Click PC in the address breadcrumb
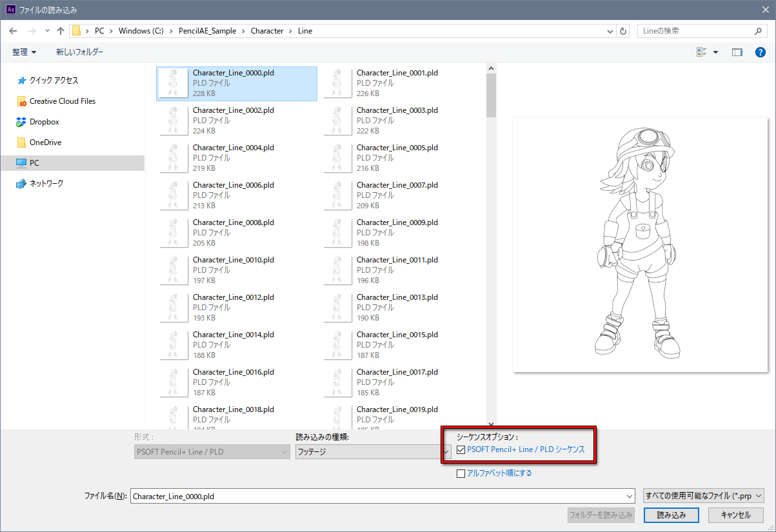This screenshot has height=532, width=776. pos(99,31)
